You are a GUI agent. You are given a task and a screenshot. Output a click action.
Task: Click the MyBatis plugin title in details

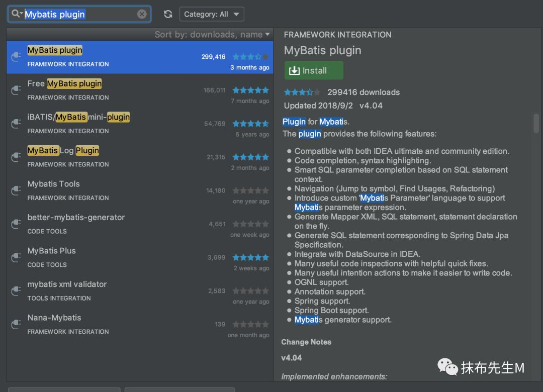(x=322, y=51)
